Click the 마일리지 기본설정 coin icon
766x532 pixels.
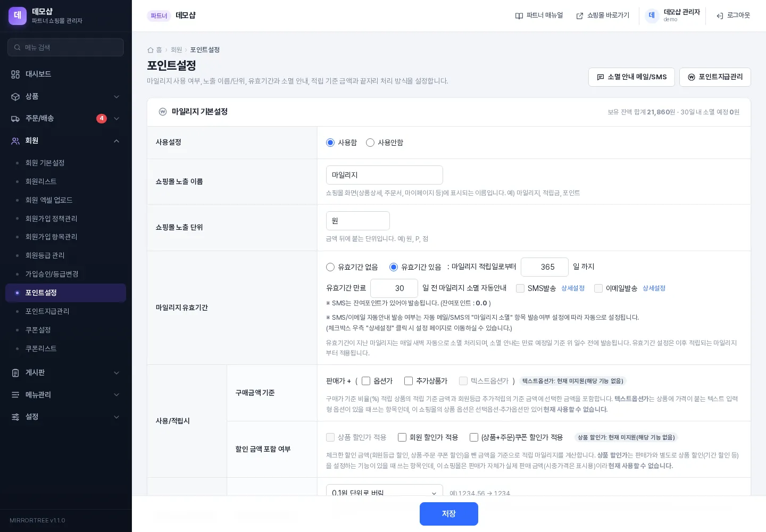pyautogui.click(x=163, y=112)
